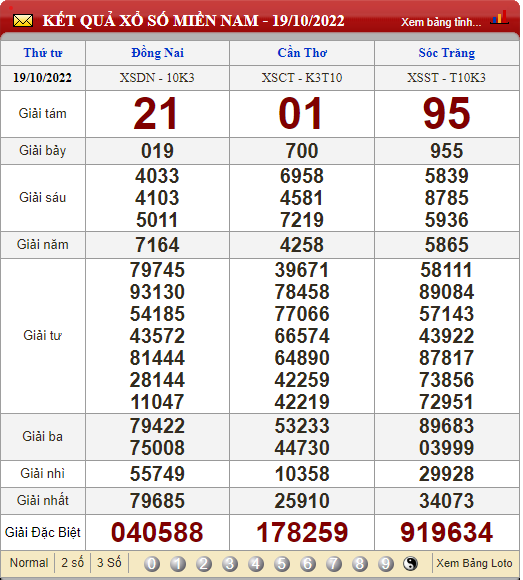The image size is (523, 580).
Task: Click Giải tám number 21
Action: click(156, 113)
